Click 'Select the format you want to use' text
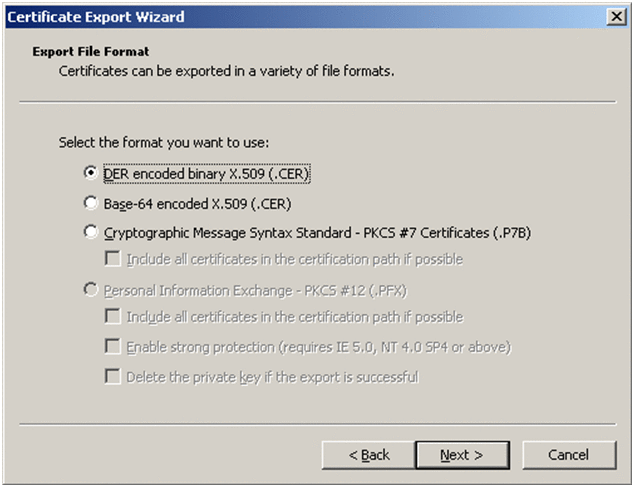635x489 pixels. coord(164,143)
